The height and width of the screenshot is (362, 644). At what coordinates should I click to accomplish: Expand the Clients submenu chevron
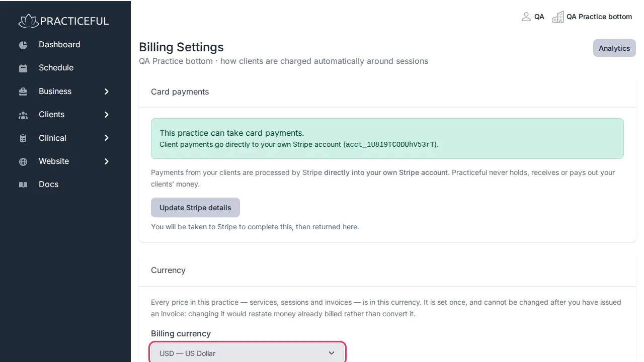pos(107,115)
